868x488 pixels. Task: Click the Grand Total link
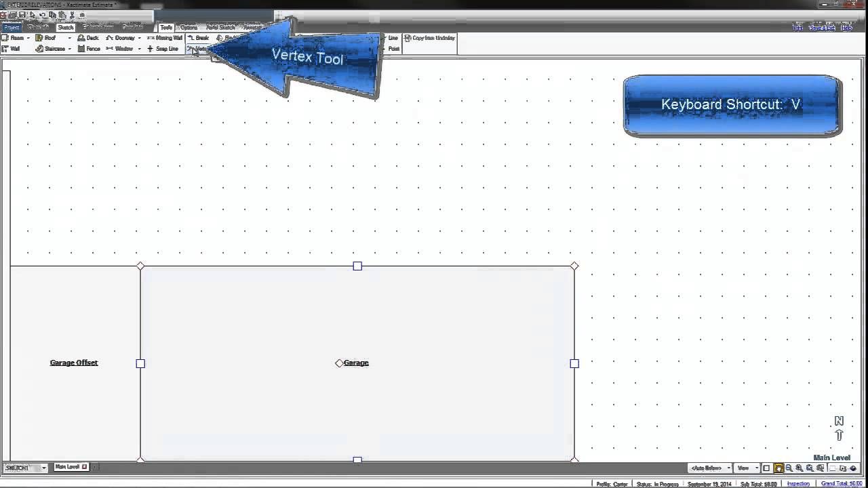[x=842, y=484]
